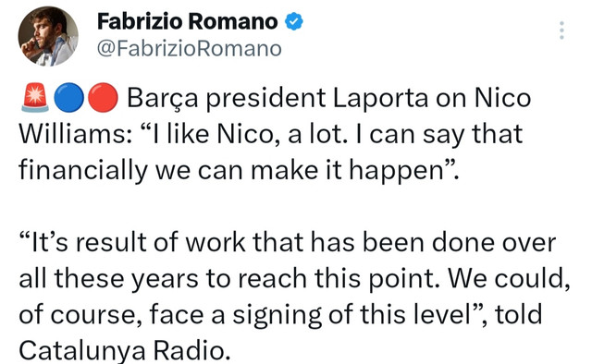
Task: Click the phrase 'signing of this level'
Action: pyautogui.click(x=352, y=315)
